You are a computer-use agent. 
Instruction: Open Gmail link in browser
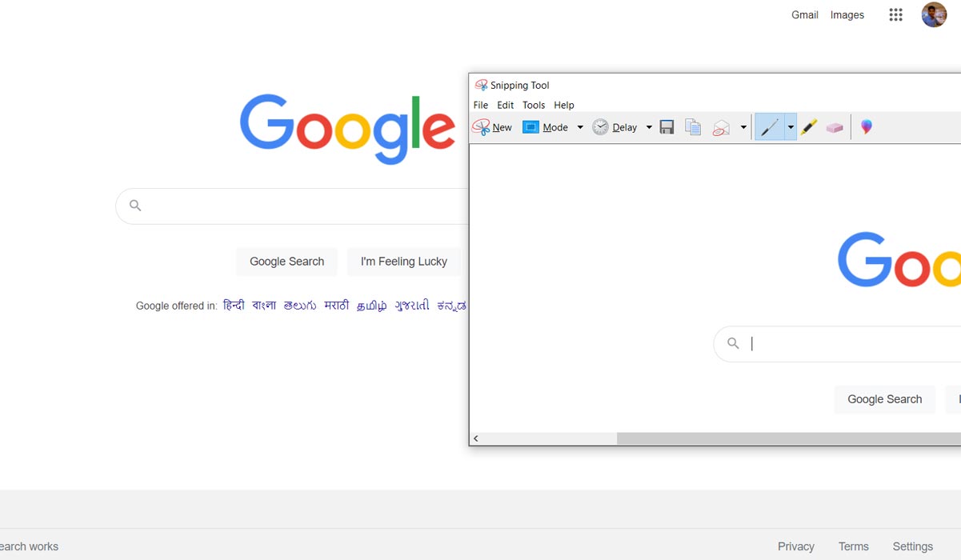[x=805, y=14]
